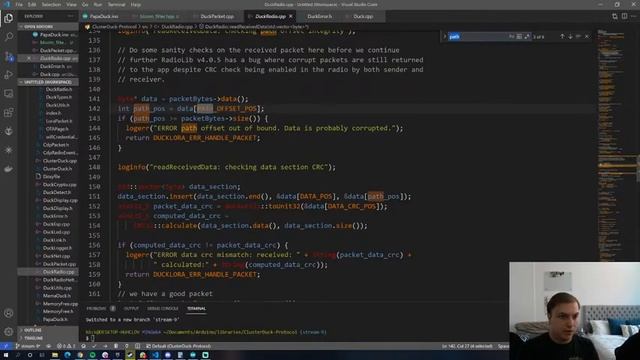Open the File menu

click(x=19, y=4)
